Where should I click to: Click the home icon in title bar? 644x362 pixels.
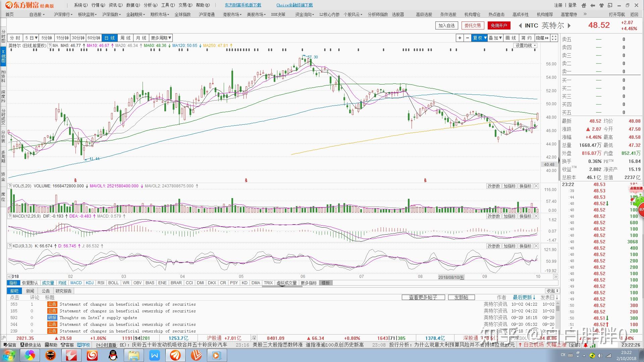point(584,5)
